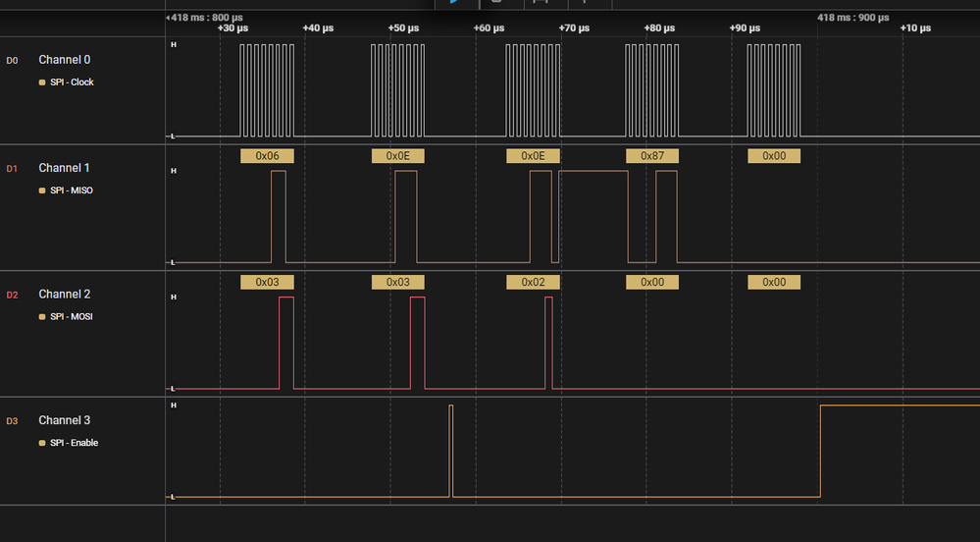Click the color dot beside SPI - Enable
Image resolution: width=980 pixels, height=542 pixels.
pos(42,443)
